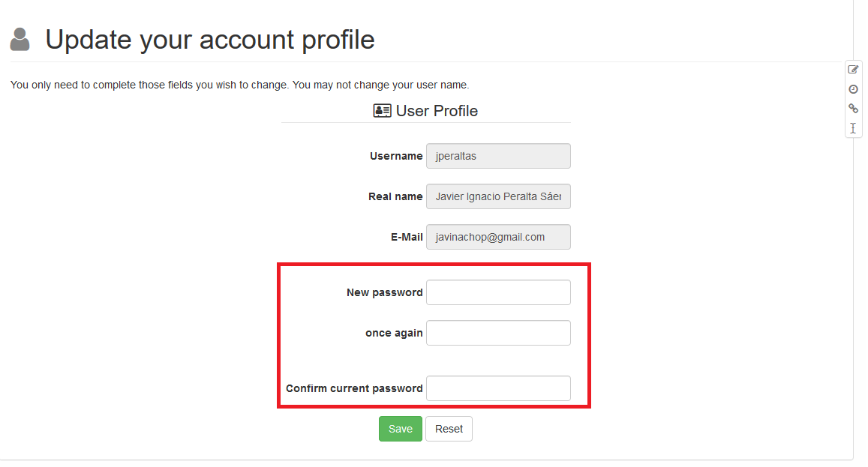Focus the New password input field
Image resolution: width=868 pixels, height=467 pixels.
[498, 292]
